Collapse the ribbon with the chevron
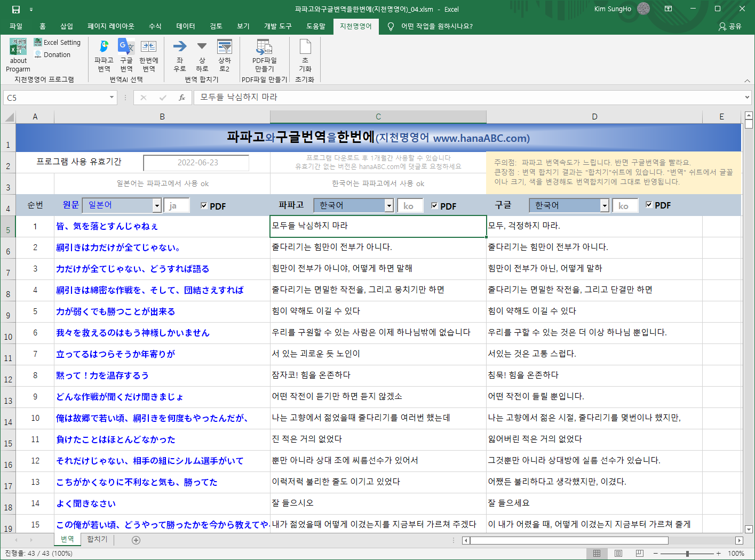The width and height of the screenshot is (755, 560). pyautogui.click(x=746, y=81)
